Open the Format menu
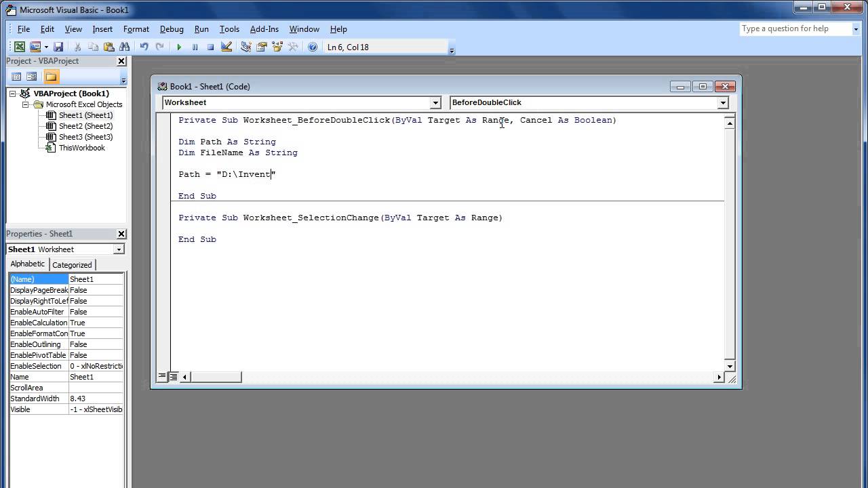 136,29
